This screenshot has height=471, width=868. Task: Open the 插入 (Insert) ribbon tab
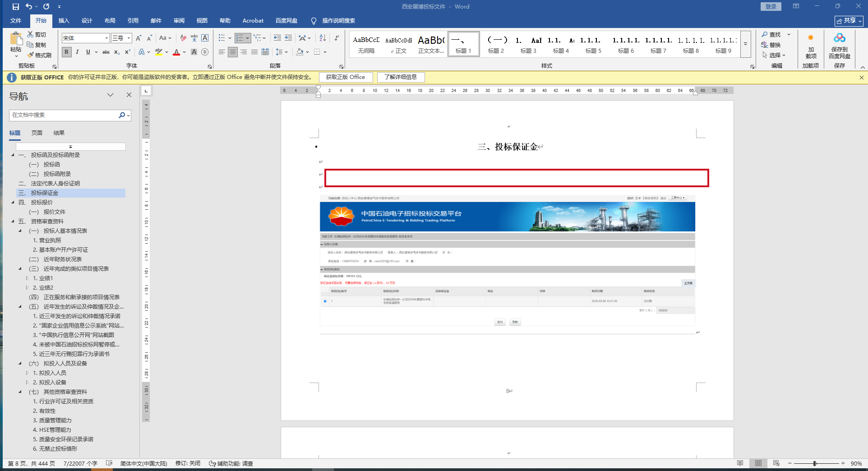tap(64, 21)
